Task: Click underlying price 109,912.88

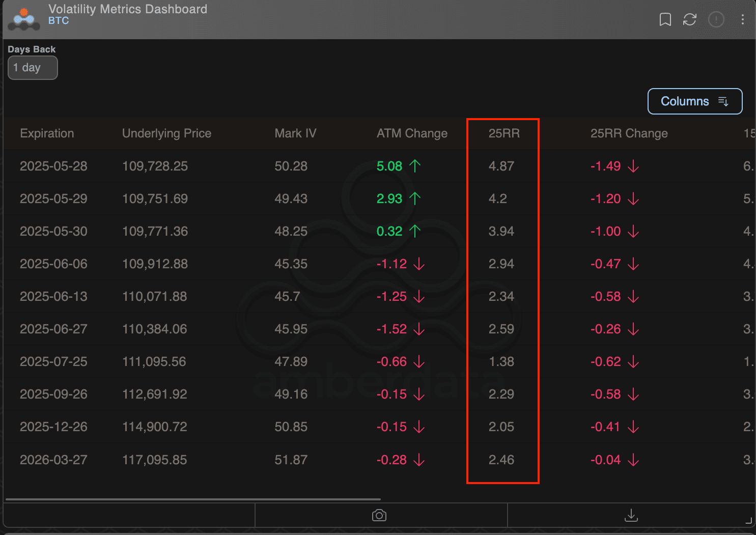Action: [155, 264]
